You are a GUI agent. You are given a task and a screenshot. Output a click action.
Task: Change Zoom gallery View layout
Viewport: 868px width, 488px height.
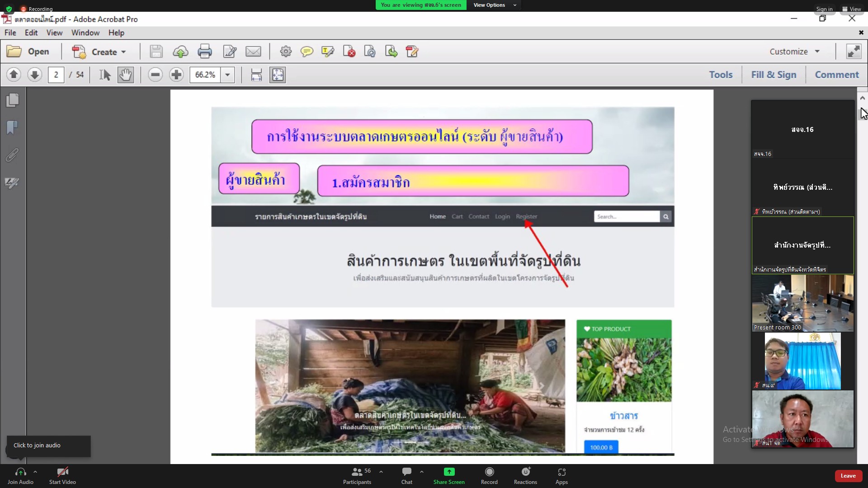pos(852,9)
